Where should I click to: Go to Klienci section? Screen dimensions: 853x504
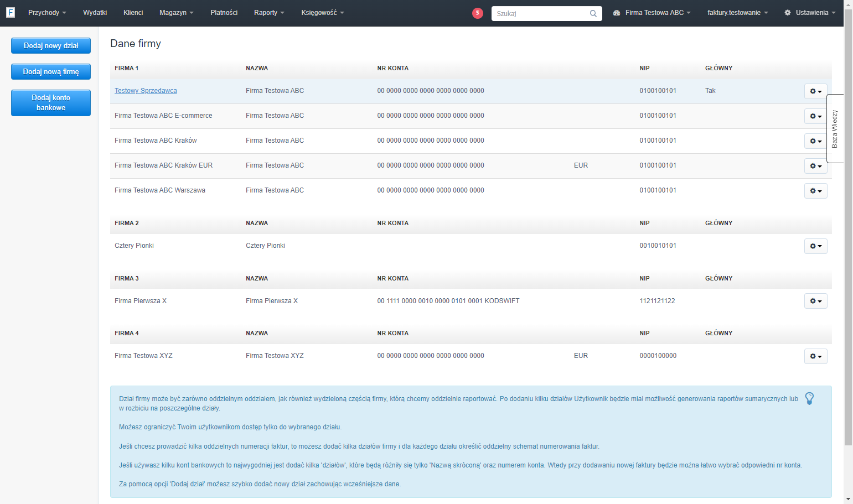pyautogui.click(x=133, y=13)
